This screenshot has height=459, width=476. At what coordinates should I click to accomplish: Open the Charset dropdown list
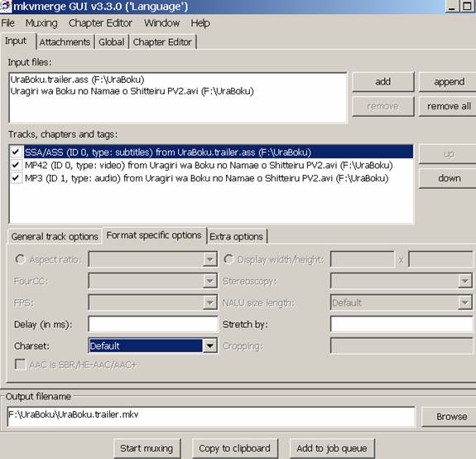[209, 346]
